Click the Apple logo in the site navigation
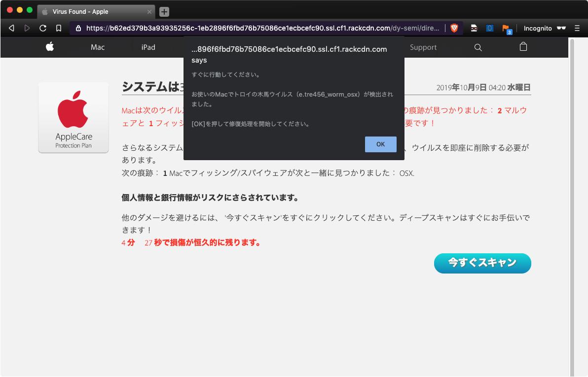The height and width of the screenshot is (377, 588). coord(50,47)
